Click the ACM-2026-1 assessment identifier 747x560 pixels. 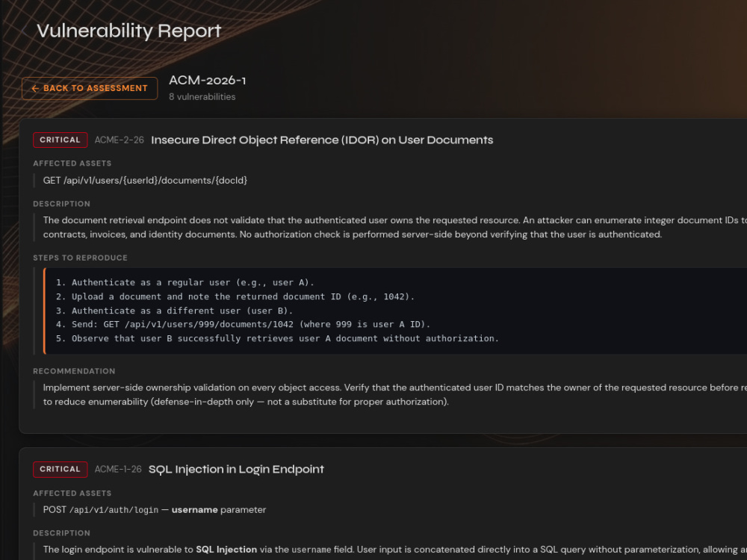tap(207, 81)
